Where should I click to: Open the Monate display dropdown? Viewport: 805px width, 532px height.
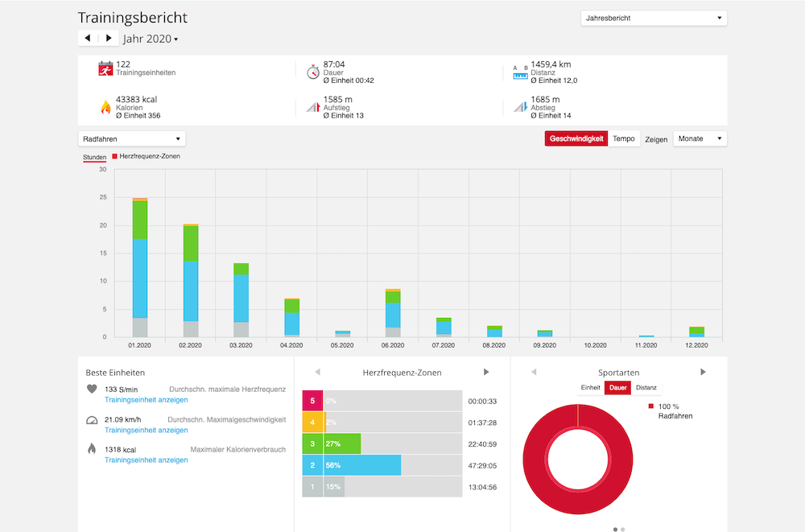pyautogui.click(x=700, y=138)
